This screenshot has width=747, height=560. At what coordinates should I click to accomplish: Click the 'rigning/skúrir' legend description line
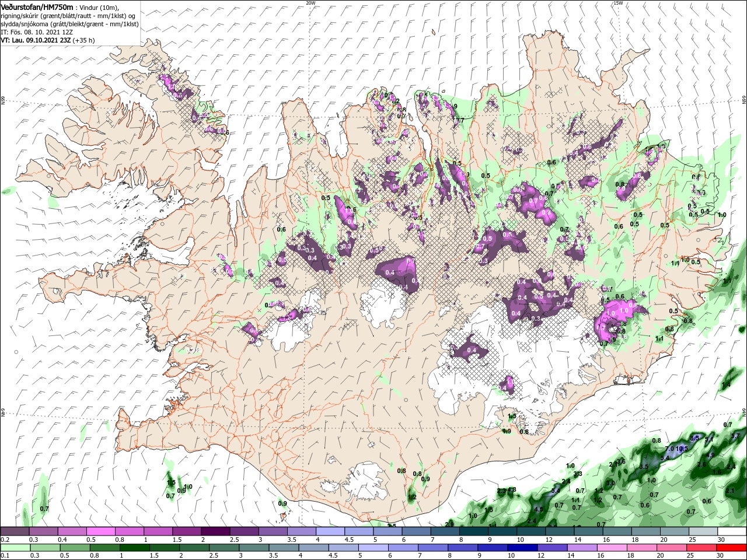(x=68, y=15)
